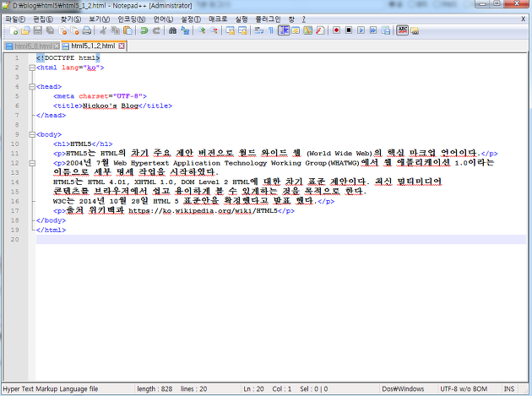Print the document with printer icon

coord(87,30)
